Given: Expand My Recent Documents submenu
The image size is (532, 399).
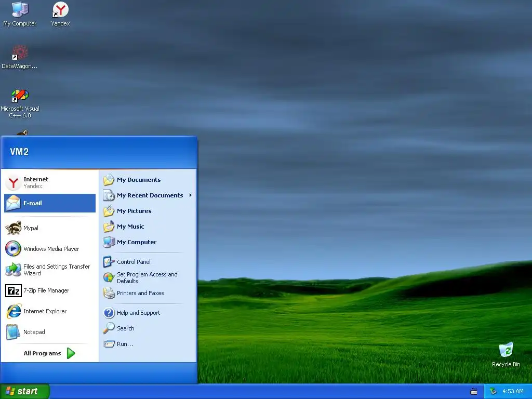Looking at the screenshot, I should [x=148, y=195].
